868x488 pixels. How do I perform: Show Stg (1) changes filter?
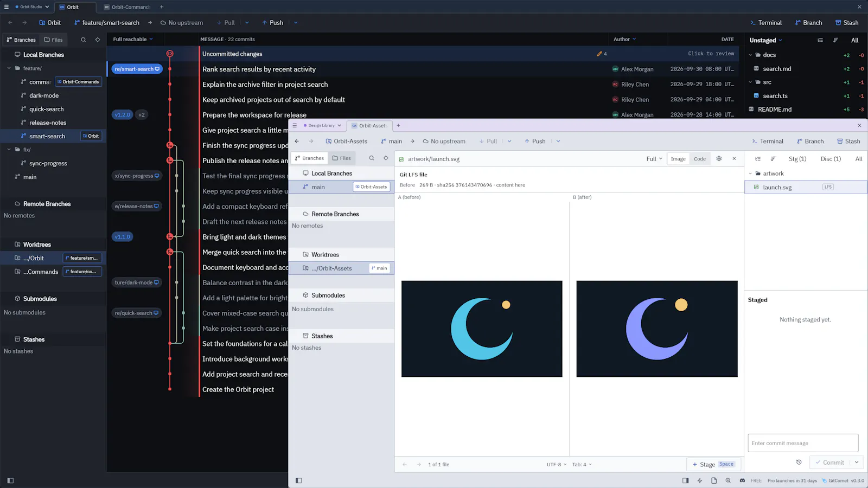pyautogui.click(x=797, y=159)
